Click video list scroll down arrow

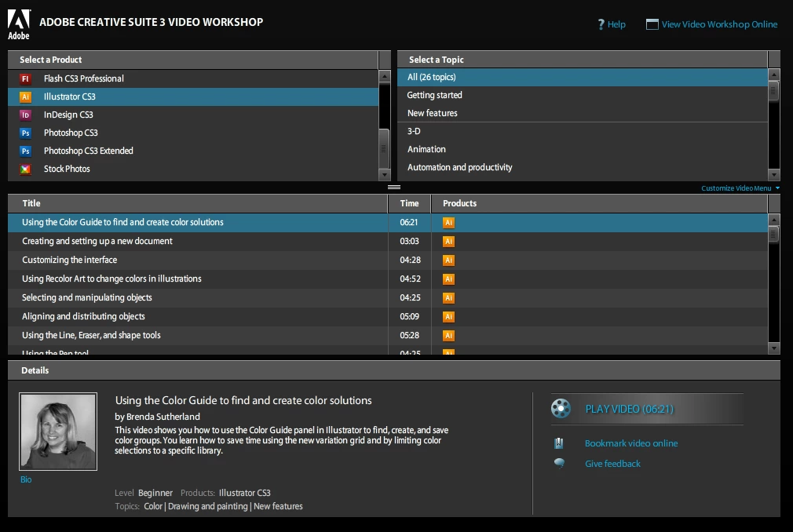pyautogui.click(x=774, y=348)
